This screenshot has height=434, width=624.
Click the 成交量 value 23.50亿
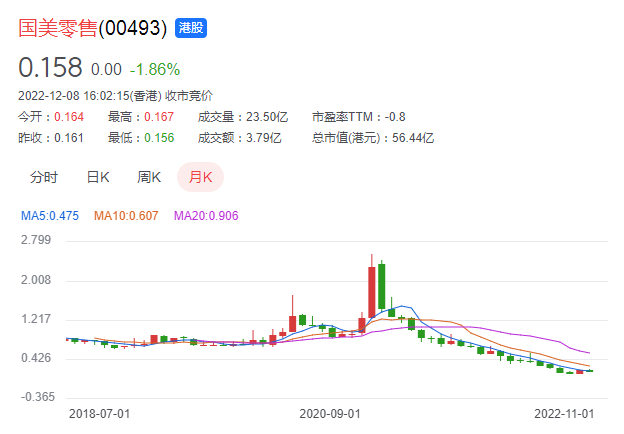coord(267,117)
